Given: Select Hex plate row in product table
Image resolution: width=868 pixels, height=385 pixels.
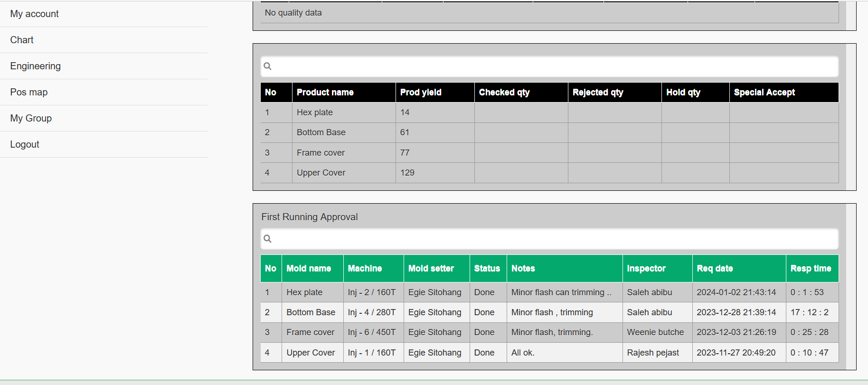Looking at the screenshot, I should pyautogui.click(x=315, y=113).
